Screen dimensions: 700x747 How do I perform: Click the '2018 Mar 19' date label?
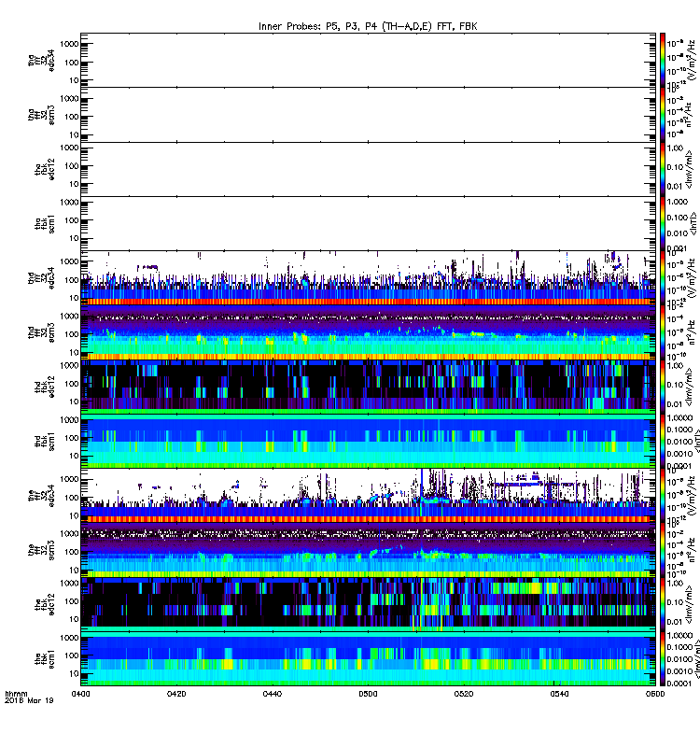(29, 700)
